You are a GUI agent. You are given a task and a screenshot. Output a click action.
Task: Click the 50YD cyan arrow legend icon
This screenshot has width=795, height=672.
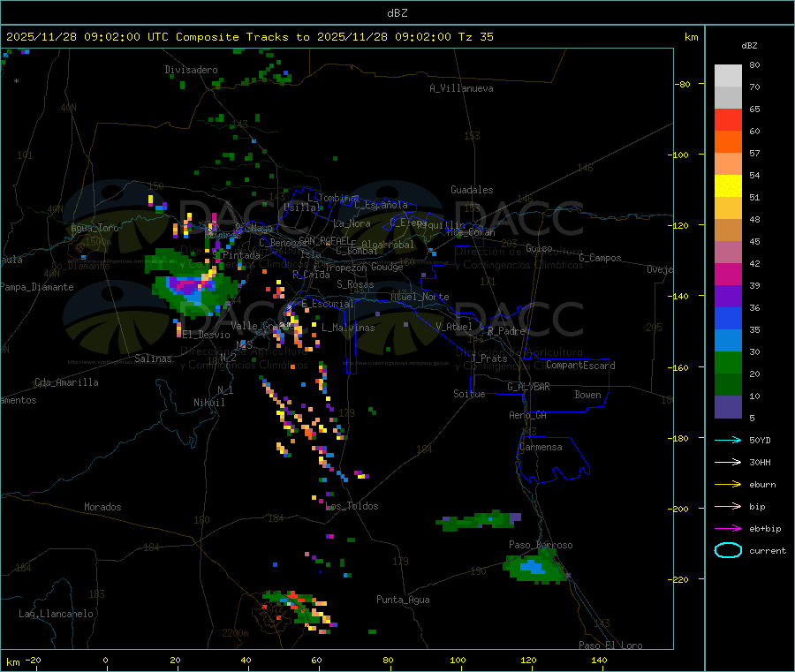[728, 440]
